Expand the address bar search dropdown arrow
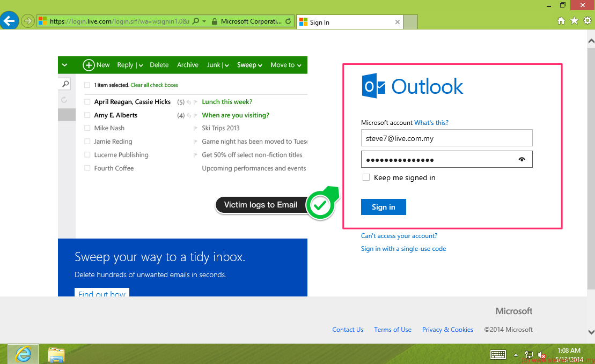Image resolution: width=595 pixels, height=364 pixels. [x=204, y=21]
